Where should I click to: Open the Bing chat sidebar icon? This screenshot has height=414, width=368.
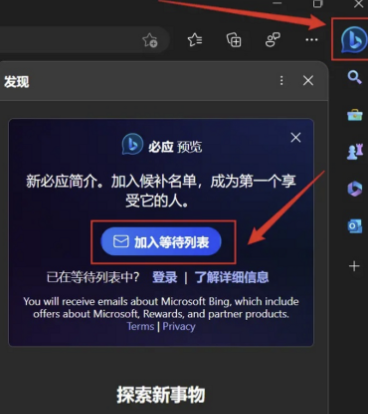[x=354, y=40]
